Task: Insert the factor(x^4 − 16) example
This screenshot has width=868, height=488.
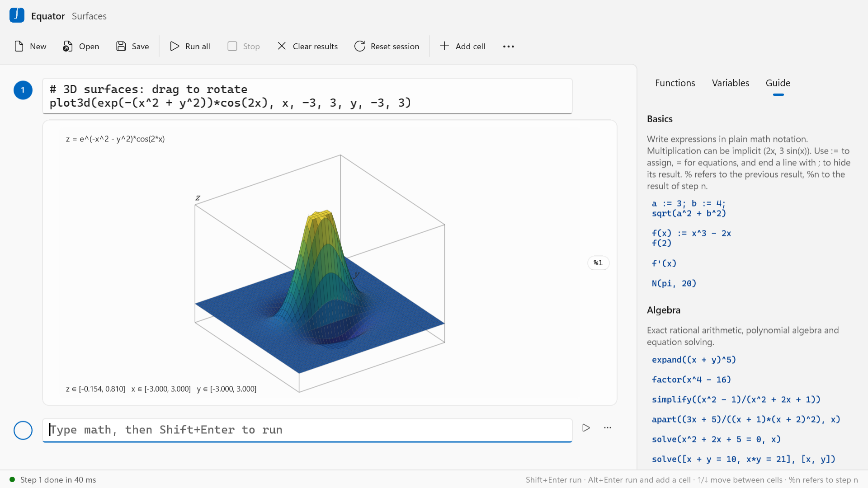Action: point(691,380)
